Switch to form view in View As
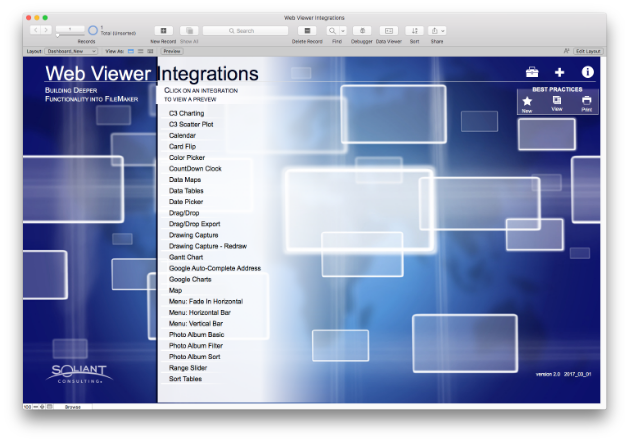Viewport: 629px width, 442px height. (130, 50)
